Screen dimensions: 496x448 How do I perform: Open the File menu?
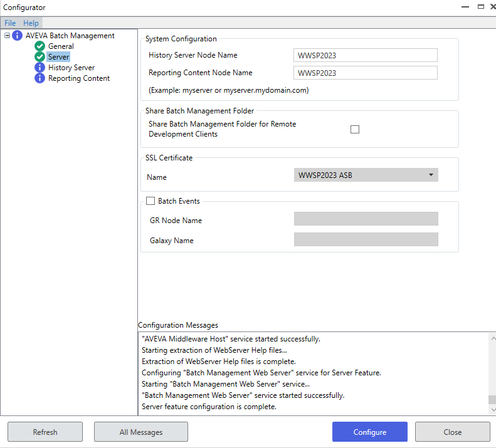click(10, 23)
